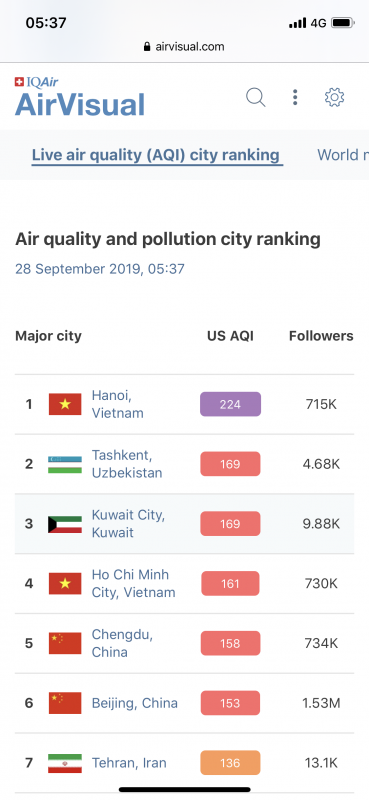Tap the orange 136 AQI badge
369x800 pixels.
230,763
